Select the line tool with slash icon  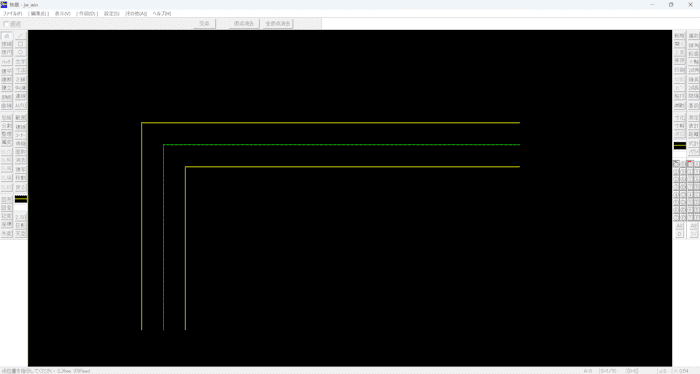[21, 36]
